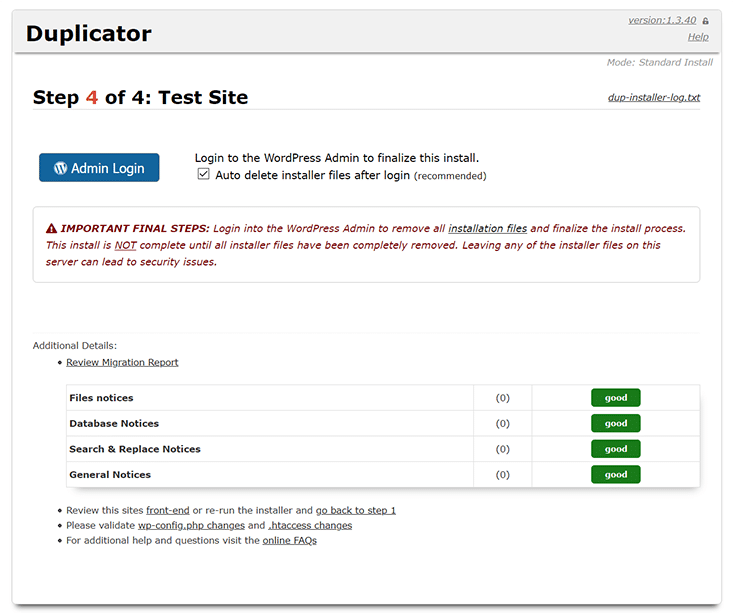Toggle Auto delete installer files checkbox

(x=203, y=174)
